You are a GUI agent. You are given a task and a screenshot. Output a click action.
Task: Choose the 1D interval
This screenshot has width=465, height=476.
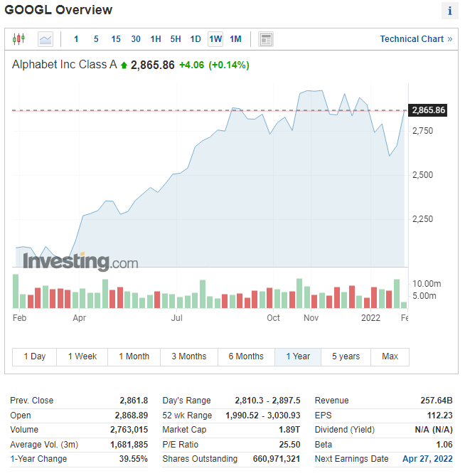pyautogui.click(x=196, y=39)
